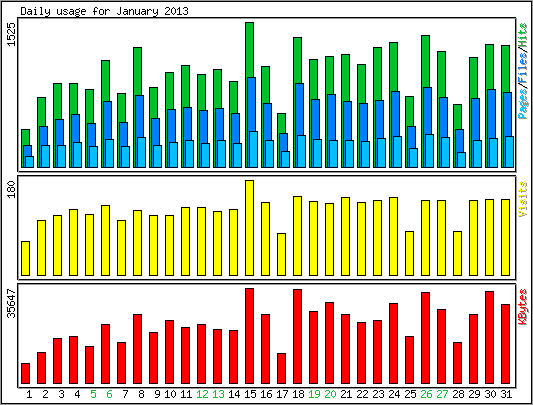The width and height of the screenshot is (533, 405).
Task: Click the yellow visits bar for day 31
Action: click(x=505, y=237)
